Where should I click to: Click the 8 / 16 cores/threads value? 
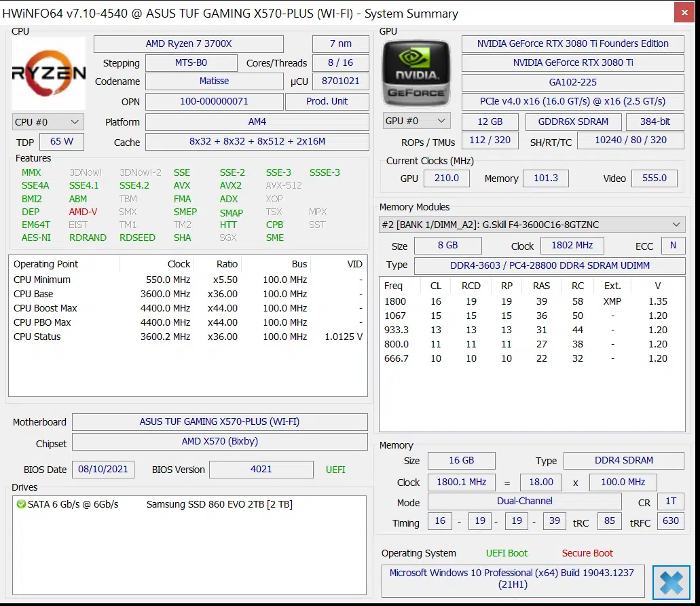341,63
